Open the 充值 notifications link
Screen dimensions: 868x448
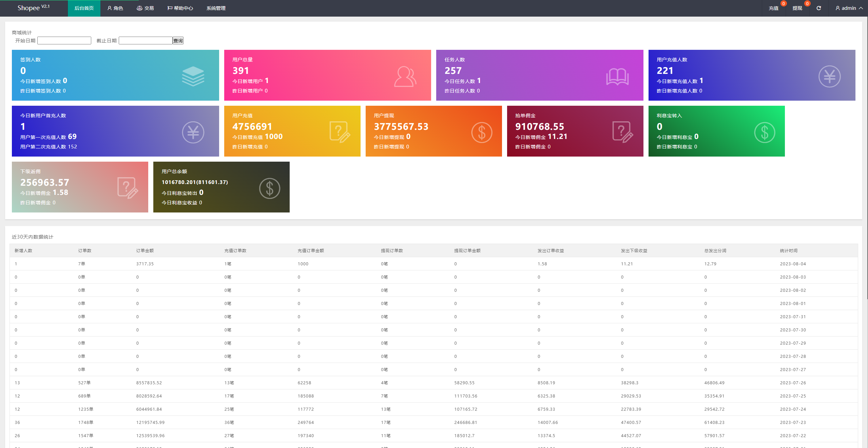[773, 8]
